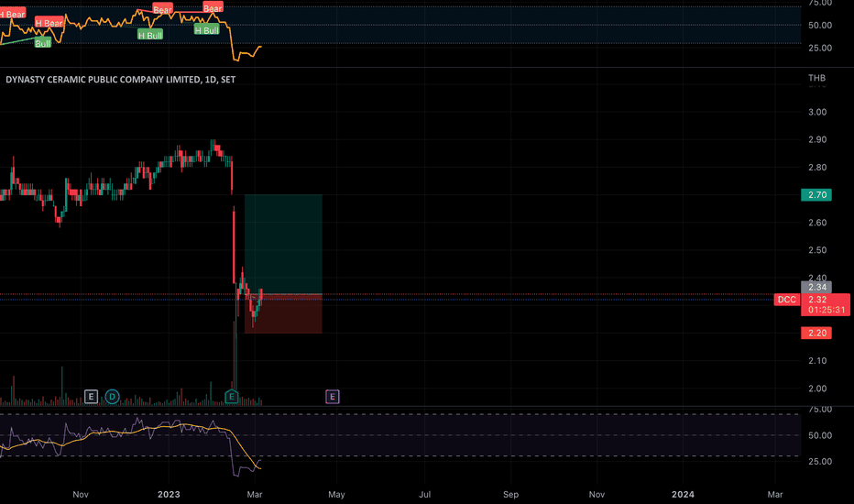Click the green 2.70 target price label
The width and height of the screenshot is (854, 504).
[x=816, y=195]
